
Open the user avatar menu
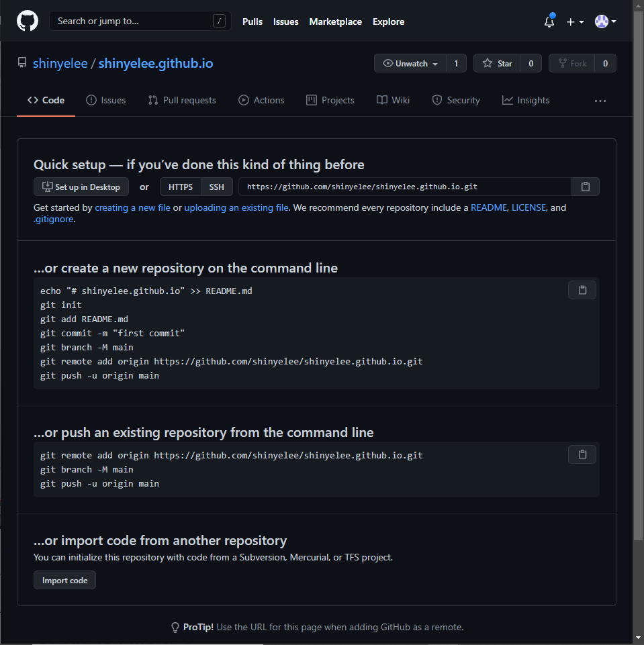point(605,21)
